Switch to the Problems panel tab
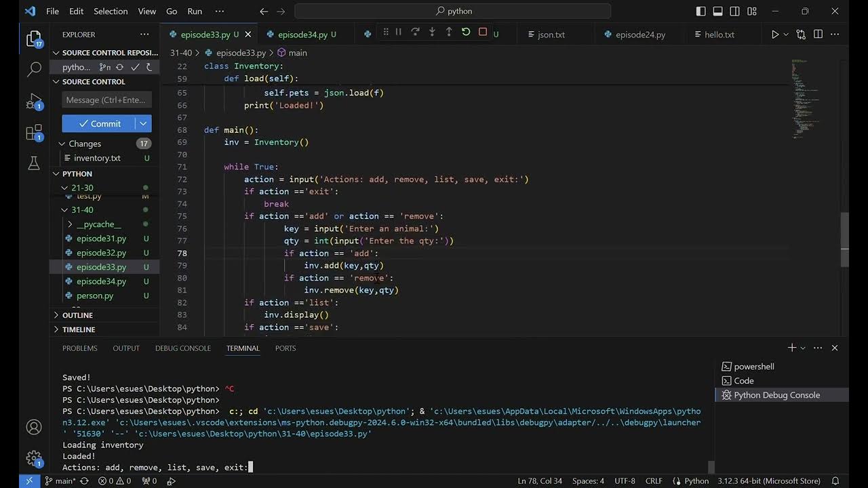Image resolution: width=868 pixels, height=488 pixels. coord(80,348)
